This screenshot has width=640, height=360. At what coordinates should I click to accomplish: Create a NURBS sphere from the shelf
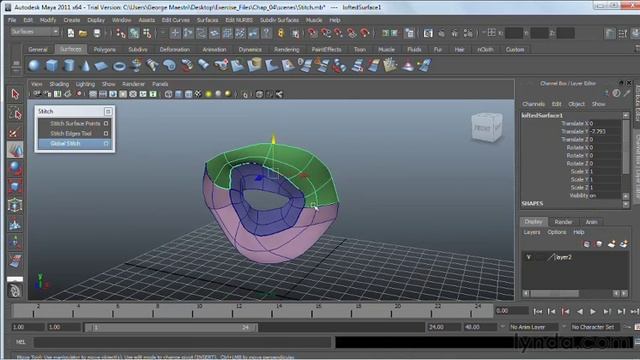click(x=34, y=65)
